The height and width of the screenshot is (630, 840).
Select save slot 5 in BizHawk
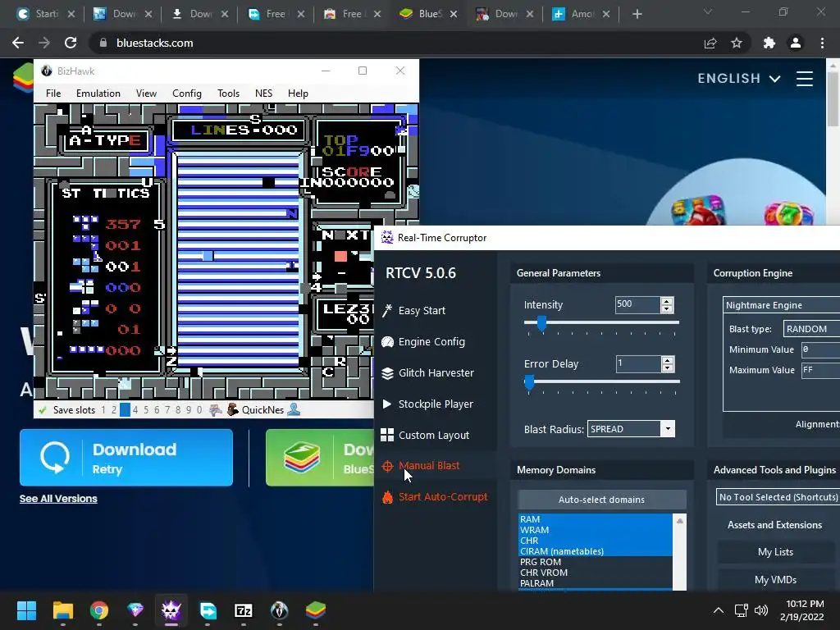click(146, 410)
